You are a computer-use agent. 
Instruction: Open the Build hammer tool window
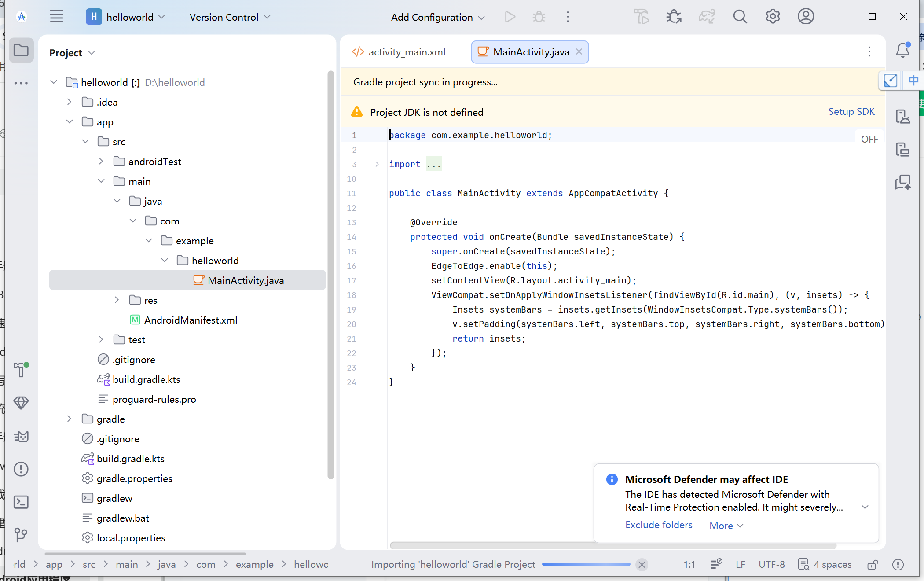(x=21, y=370)
